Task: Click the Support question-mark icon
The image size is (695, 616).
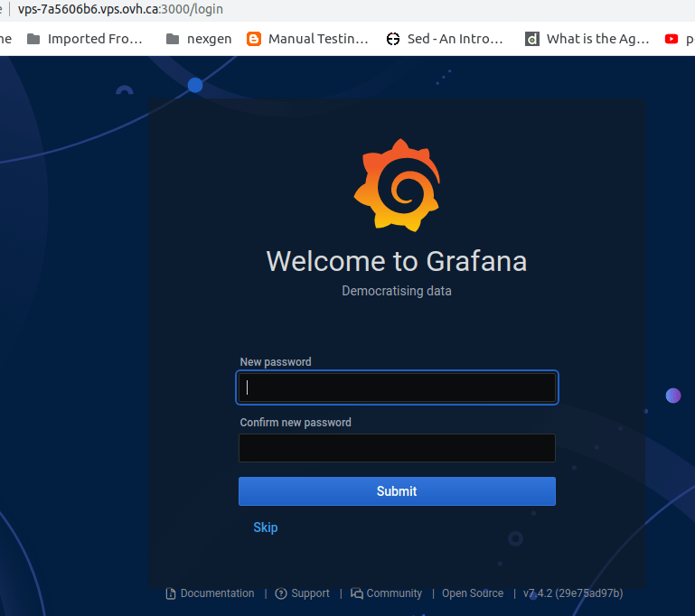Action: (281, 593)
